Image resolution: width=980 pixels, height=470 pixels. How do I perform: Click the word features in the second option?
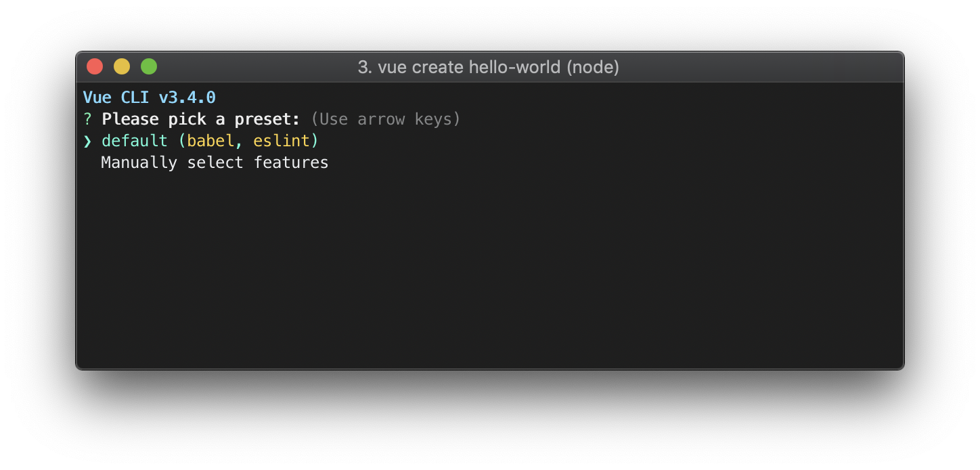tap(291, 162)
